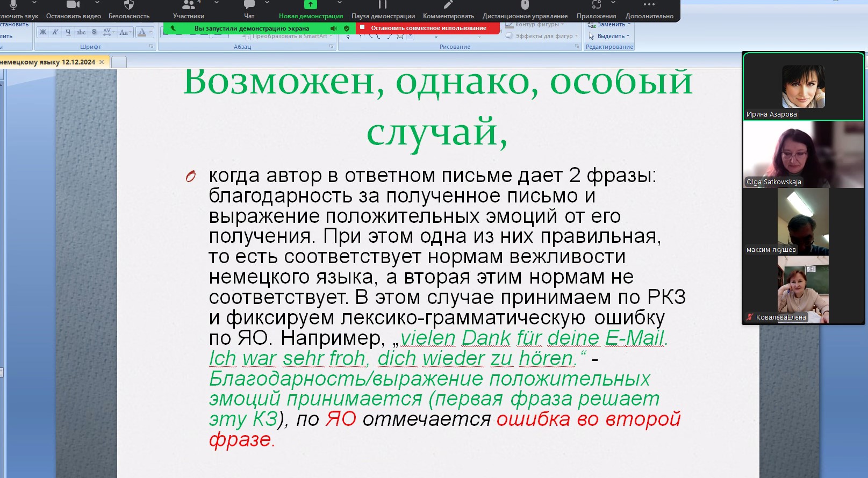
Task: Select the немецкому языку 12.12.2024 document tab
Action: click(47, 62)
